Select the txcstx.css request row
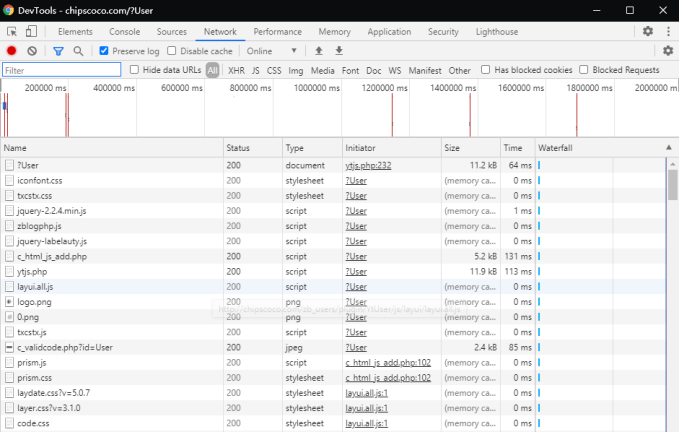 pyautogui.click(x=333, y=196)
